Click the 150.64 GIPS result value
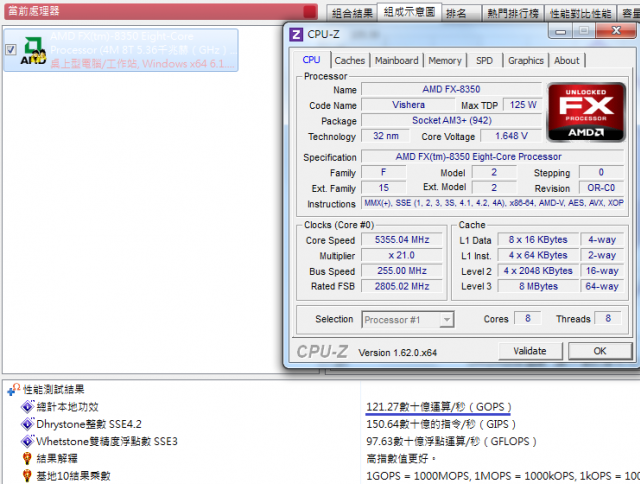 (x=441, y=424)
